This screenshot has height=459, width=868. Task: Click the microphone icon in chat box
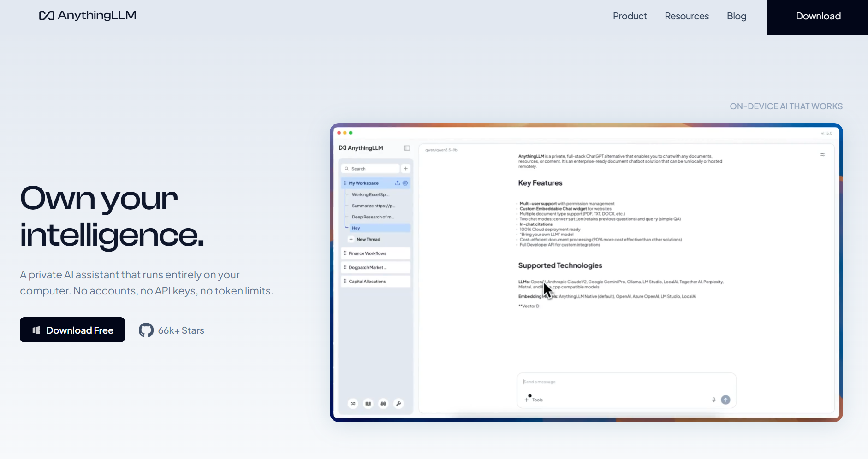pos(714,400)
